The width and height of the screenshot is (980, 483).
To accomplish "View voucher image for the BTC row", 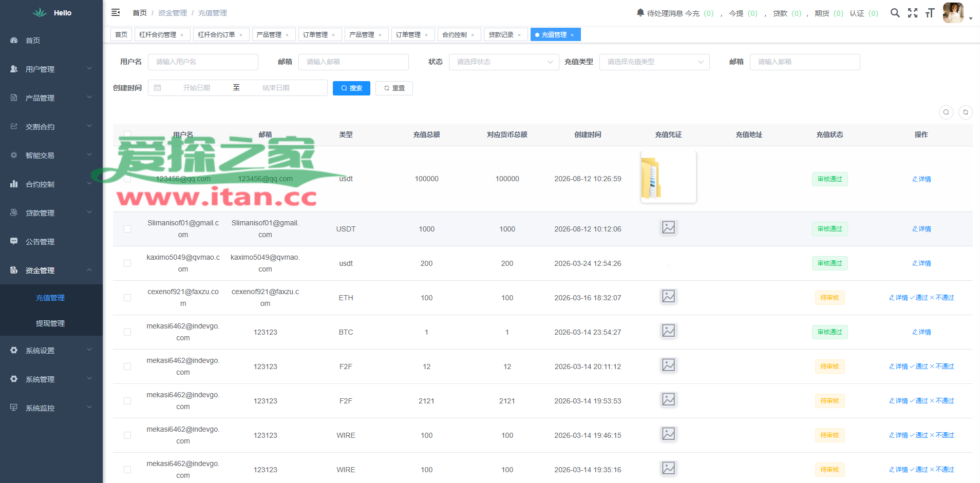I will 668,331.
